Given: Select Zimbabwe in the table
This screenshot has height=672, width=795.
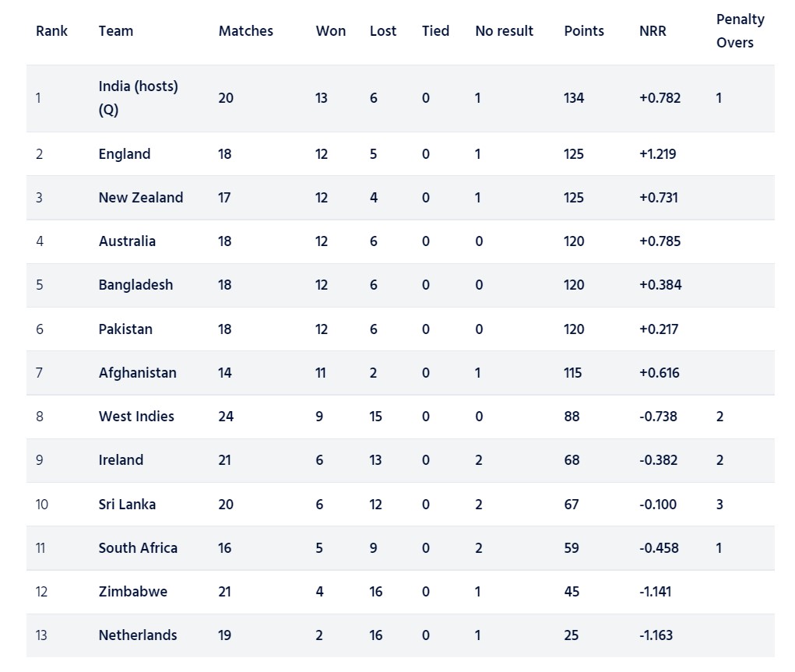Looking at the screenshot, I should [x=132, y=592].
